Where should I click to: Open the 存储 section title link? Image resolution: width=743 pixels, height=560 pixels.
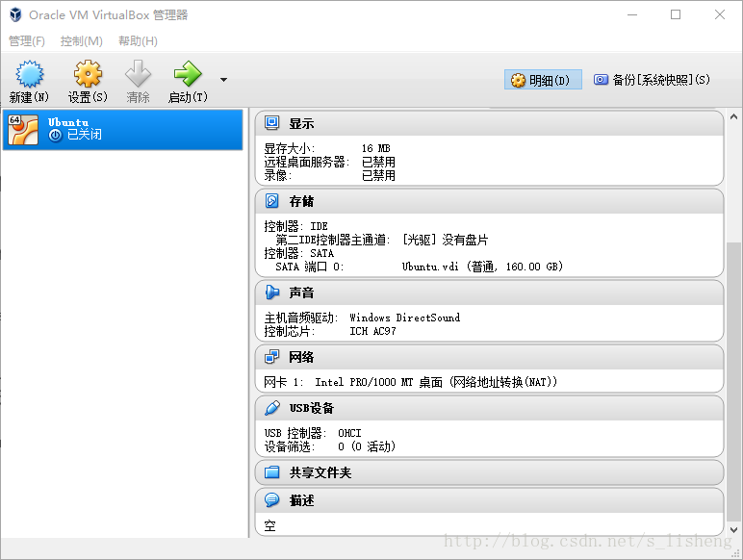301,201
